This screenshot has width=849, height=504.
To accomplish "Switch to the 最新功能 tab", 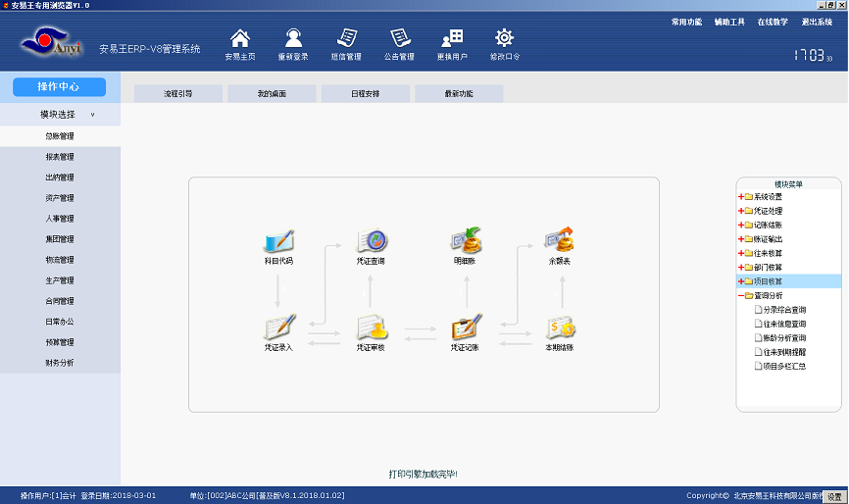I will 459,94.
